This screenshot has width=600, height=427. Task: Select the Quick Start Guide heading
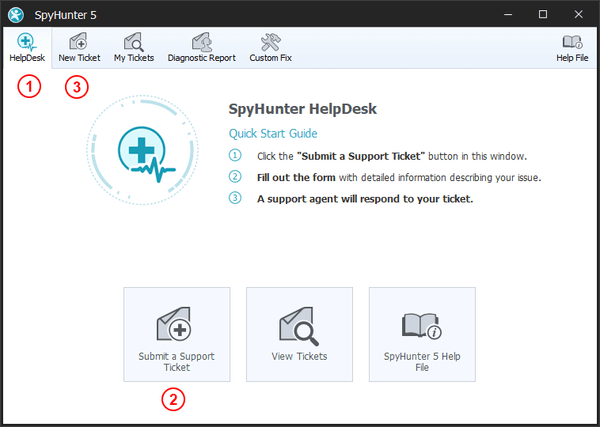pos(273,134)
